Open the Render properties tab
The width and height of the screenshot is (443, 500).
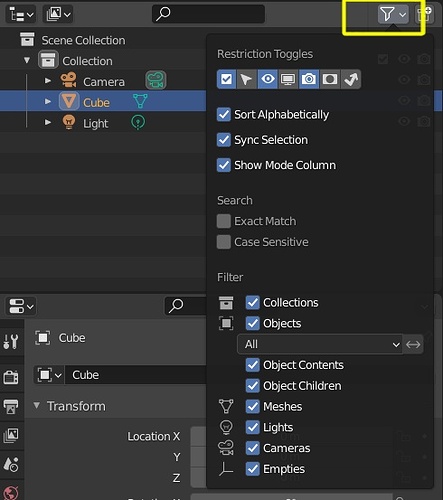[x=11, y=377]
